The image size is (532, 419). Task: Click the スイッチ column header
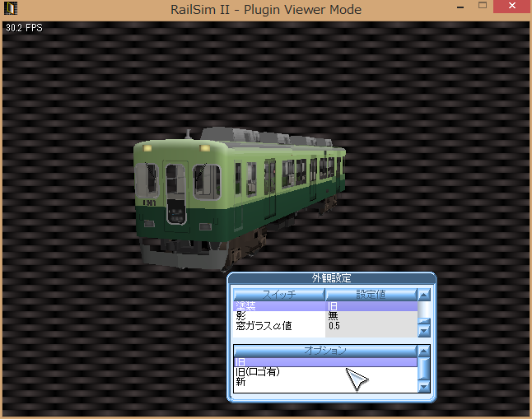(279, 295)
